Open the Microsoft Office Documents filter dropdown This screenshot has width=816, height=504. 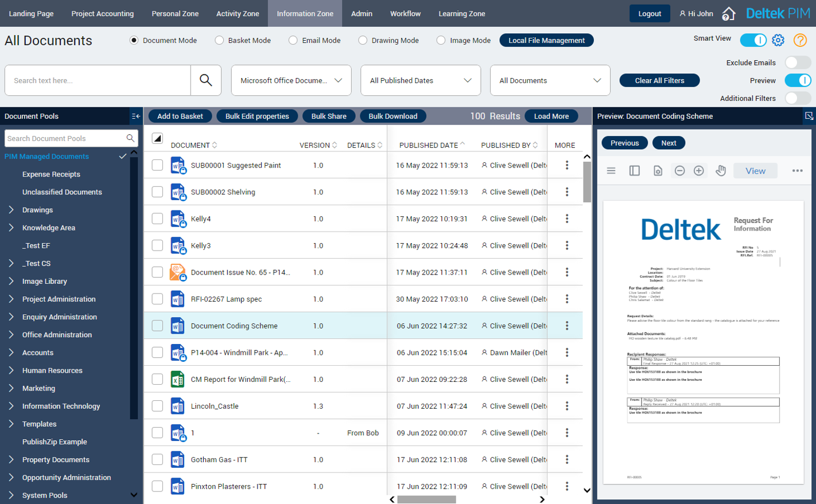point(291,80)
